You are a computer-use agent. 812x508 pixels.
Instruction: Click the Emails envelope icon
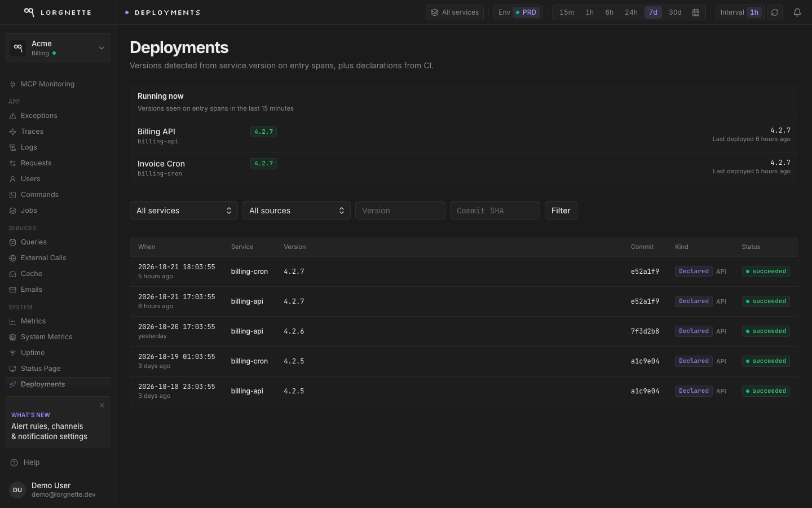pos(12,290)
